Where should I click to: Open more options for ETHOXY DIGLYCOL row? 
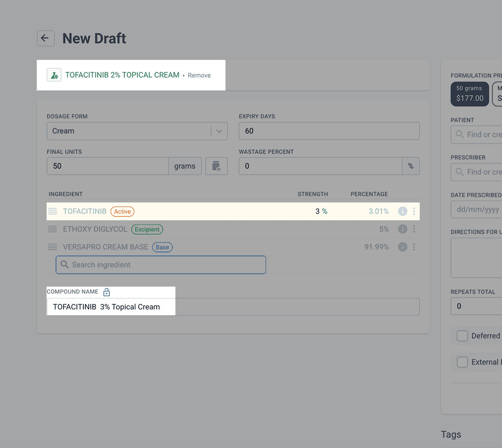(x=414, y=229)
